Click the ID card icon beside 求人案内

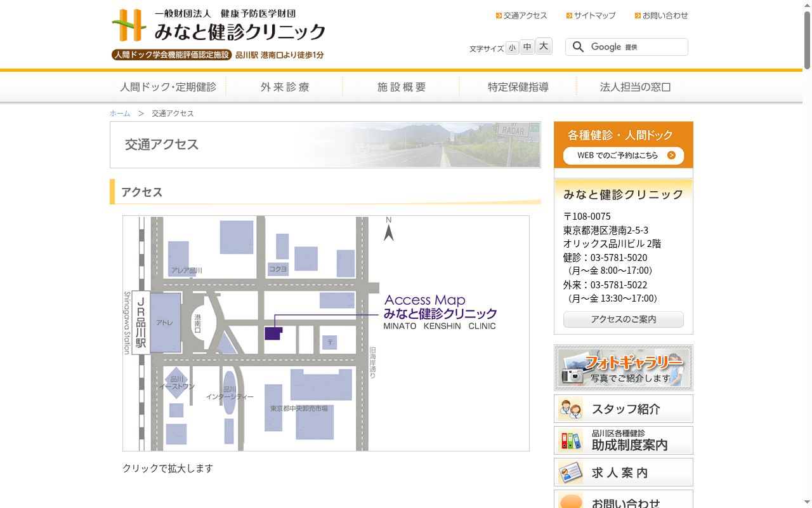click(571, 472)
